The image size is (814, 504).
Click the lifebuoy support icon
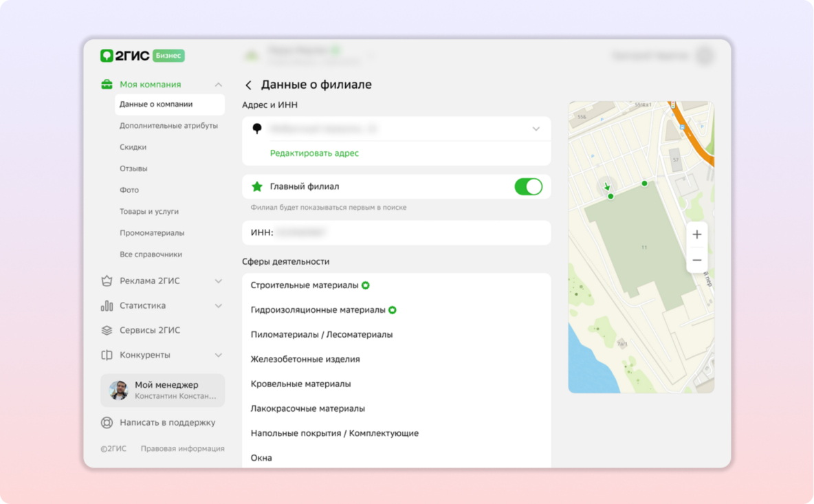107,423
